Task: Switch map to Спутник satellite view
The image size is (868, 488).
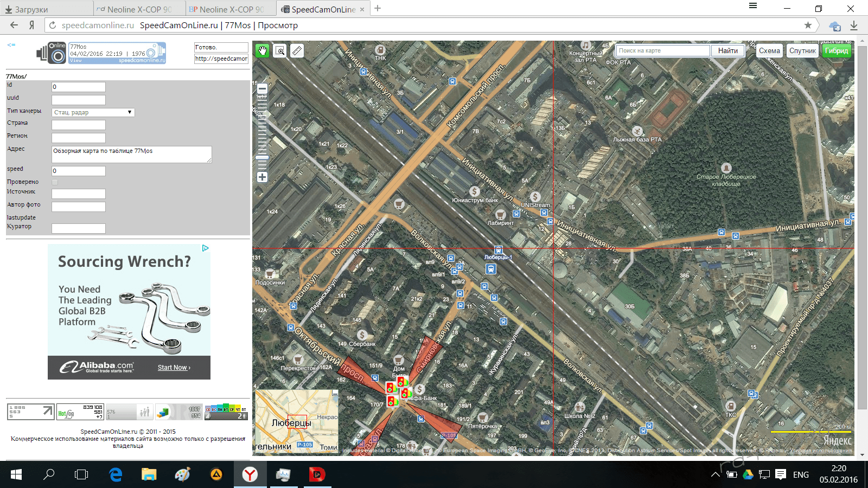Action: pyautogui.click(x=802, y=50)
